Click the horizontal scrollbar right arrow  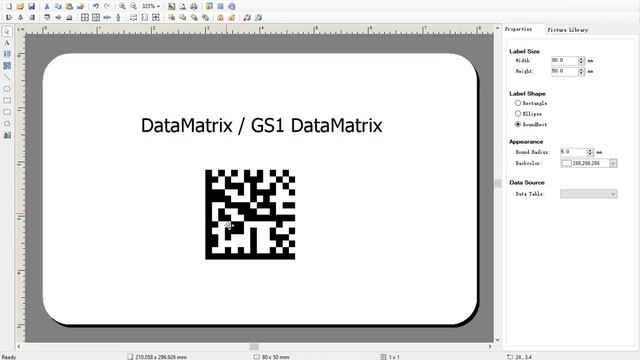[490, 346]
